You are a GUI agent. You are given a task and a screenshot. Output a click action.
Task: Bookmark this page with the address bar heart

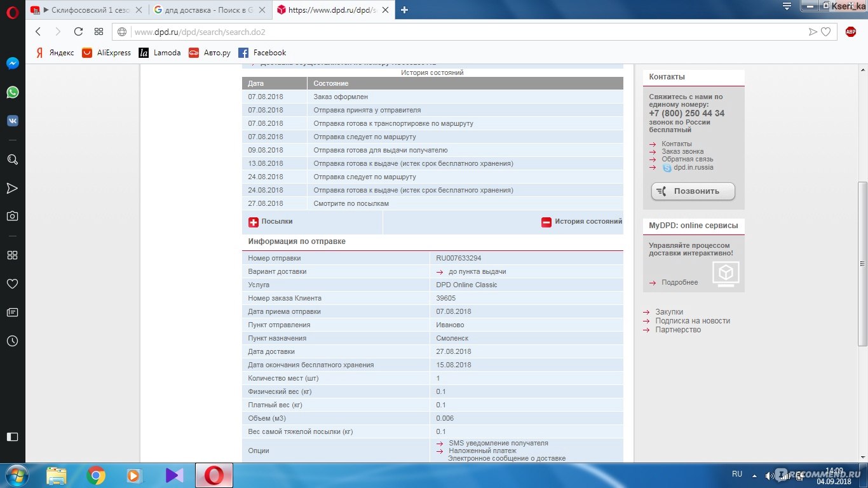click(x=825, y=32)
